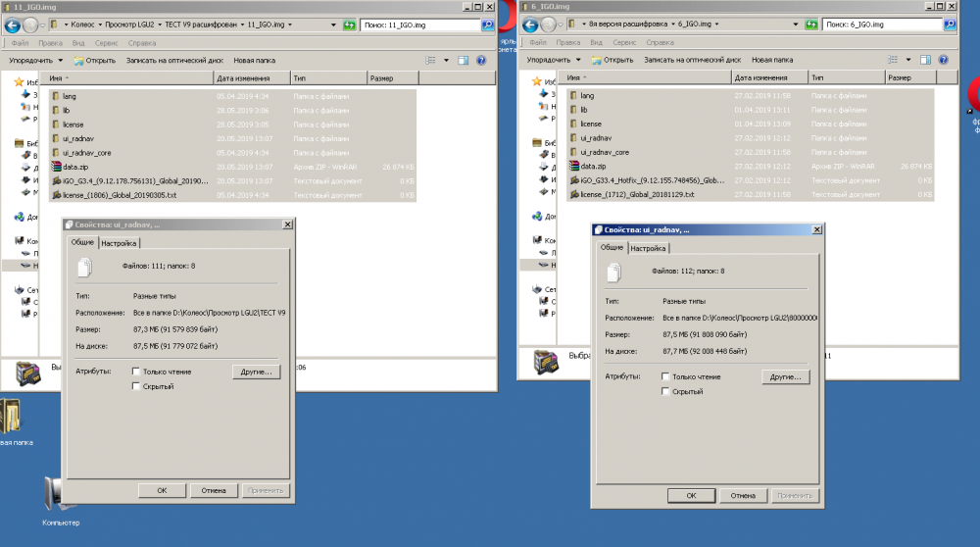Toggle preview pane in 11_IGO.img window
The height and width of the screenshot is (547, 980).
pos(464,61)
